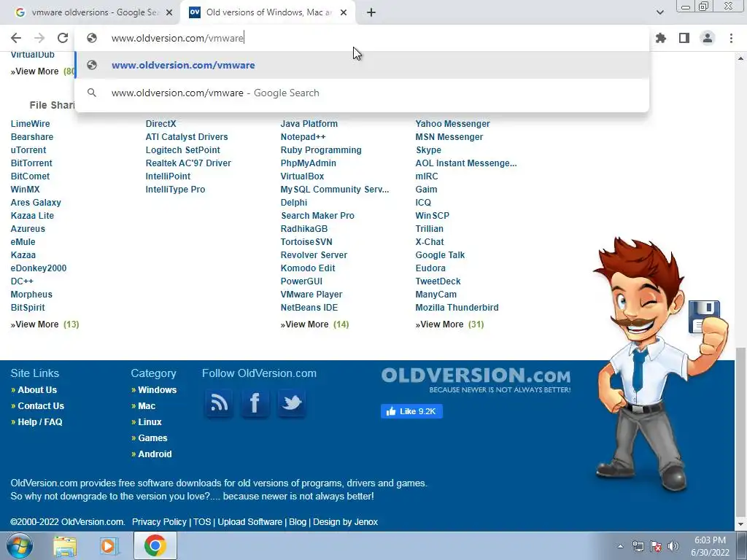Open the Notepad++ link
Screen dimensions: 747x560
click(x=303, y=136)
